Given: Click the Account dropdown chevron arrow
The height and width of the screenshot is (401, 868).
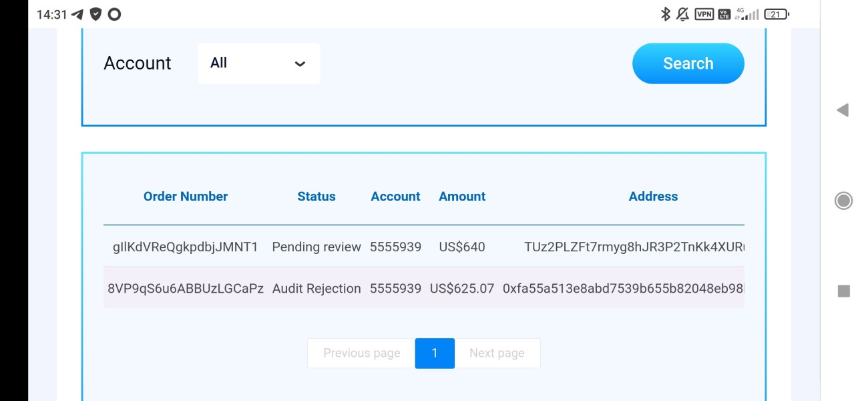Looking at the screenshot, I should coord(300,64).
